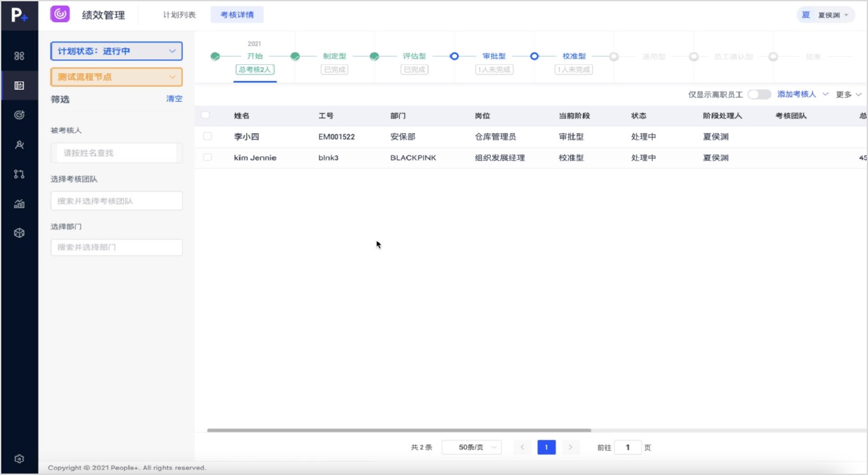The image size is (868, 475).
Task: Click the 清空 filter link
Action: (174, 99)
